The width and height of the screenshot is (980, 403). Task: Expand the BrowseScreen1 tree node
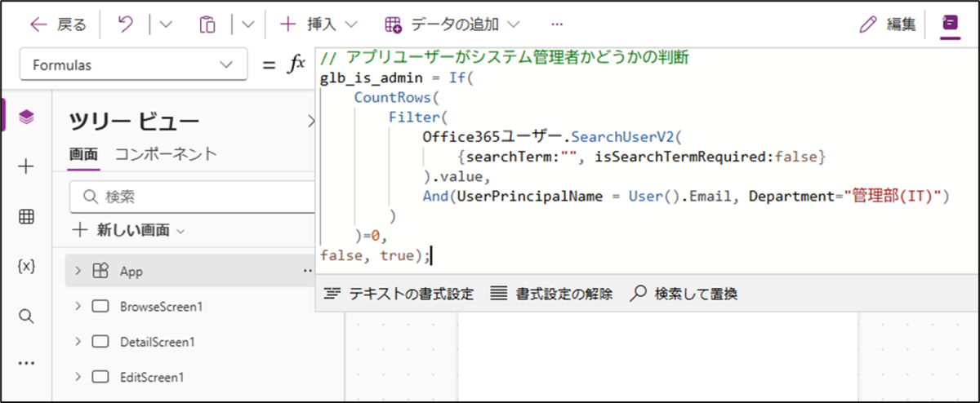[x=78, y=307]
